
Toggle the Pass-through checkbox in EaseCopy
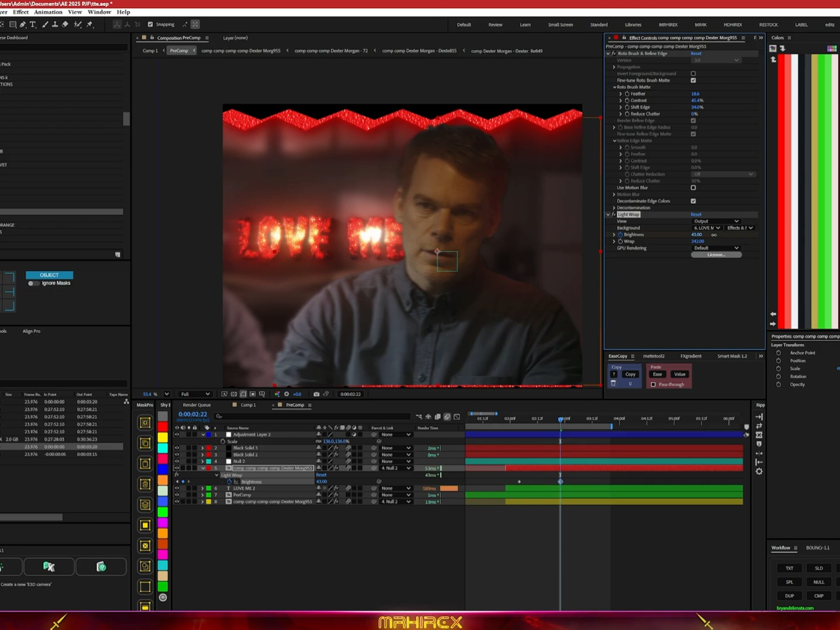tap(653, 385)
